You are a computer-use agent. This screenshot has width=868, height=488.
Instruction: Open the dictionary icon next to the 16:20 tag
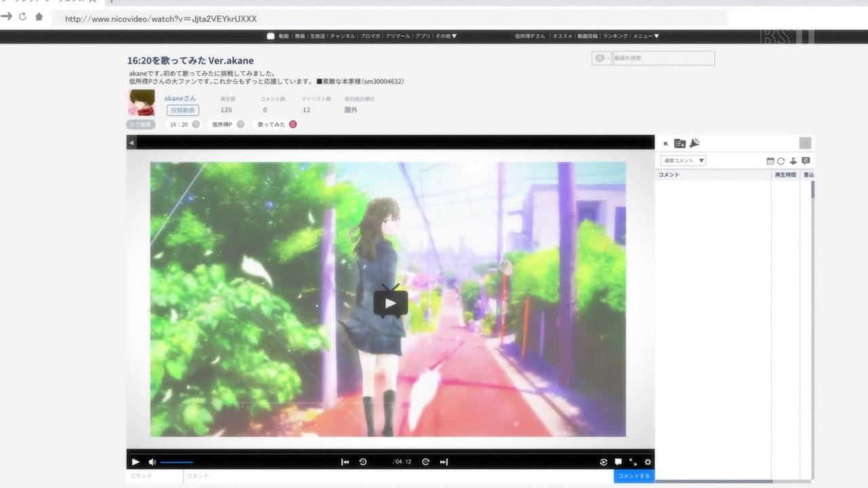coord(196,125)
